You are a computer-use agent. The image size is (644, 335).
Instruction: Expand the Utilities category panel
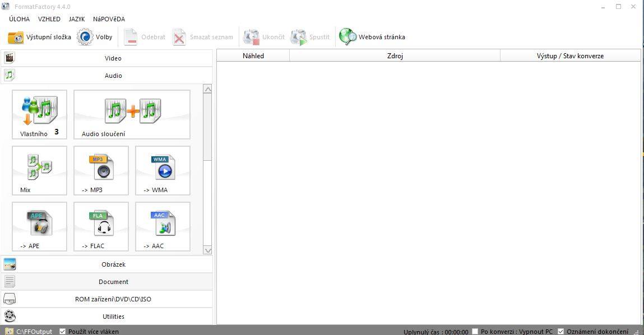(107, 317)
